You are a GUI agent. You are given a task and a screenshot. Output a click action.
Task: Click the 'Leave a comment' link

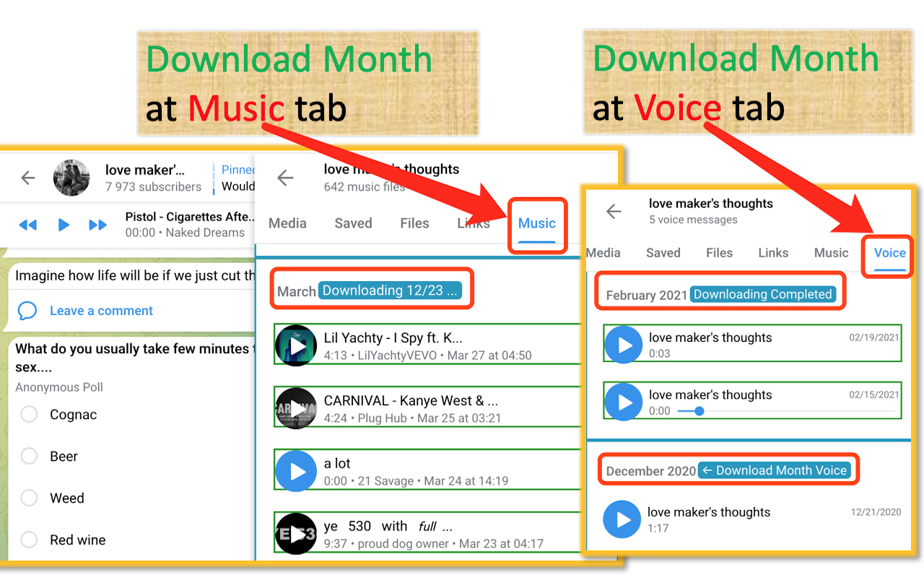[x=100, y=310]
